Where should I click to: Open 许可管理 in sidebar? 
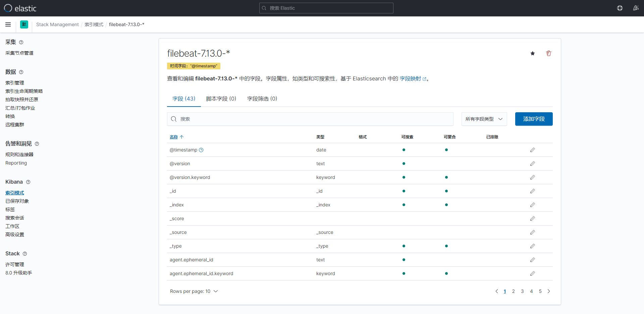pos(15,264)
